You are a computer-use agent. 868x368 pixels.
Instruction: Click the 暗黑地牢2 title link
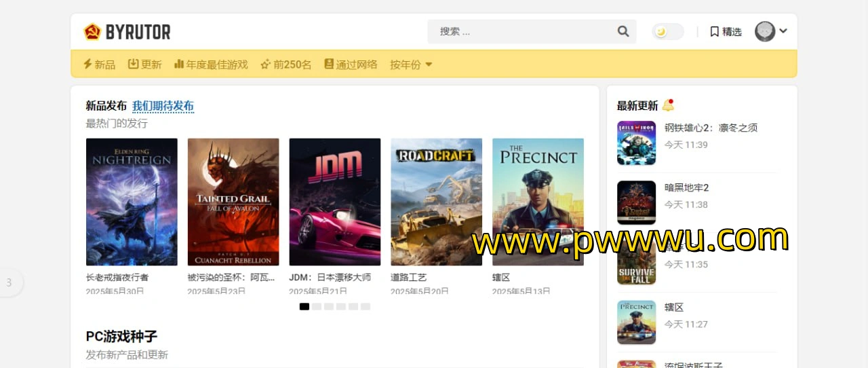coord(686,187)
